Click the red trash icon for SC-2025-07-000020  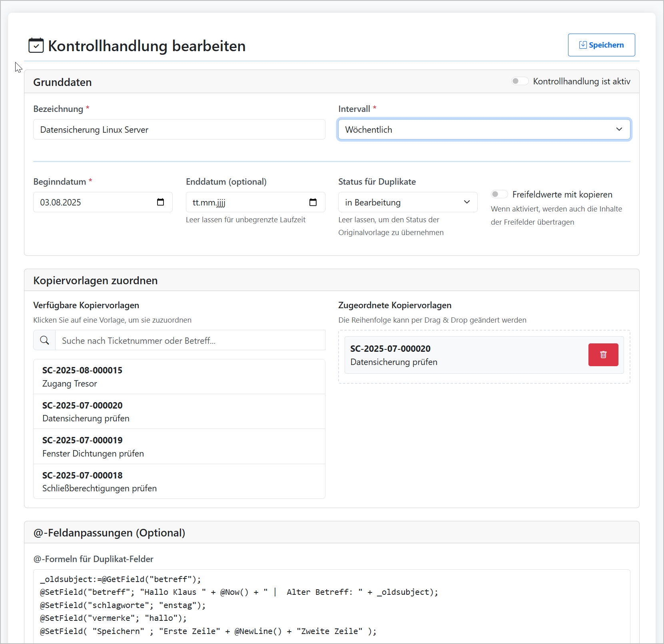click(603, 355)
